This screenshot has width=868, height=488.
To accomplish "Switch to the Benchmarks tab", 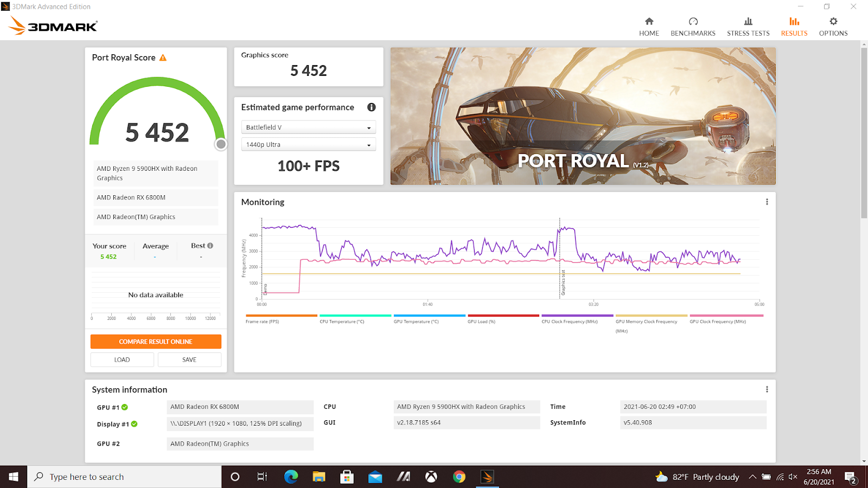I will [693, 27].
